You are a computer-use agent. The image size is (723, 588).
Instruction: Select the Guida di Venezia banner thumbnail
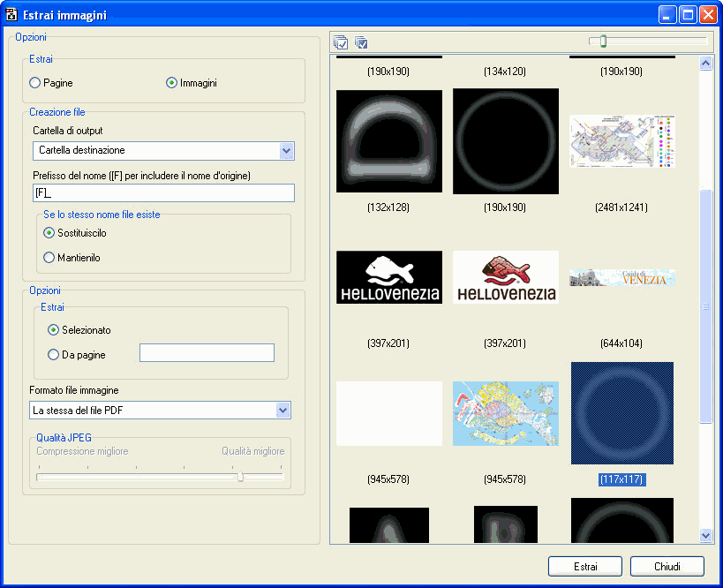pos(622,277)
